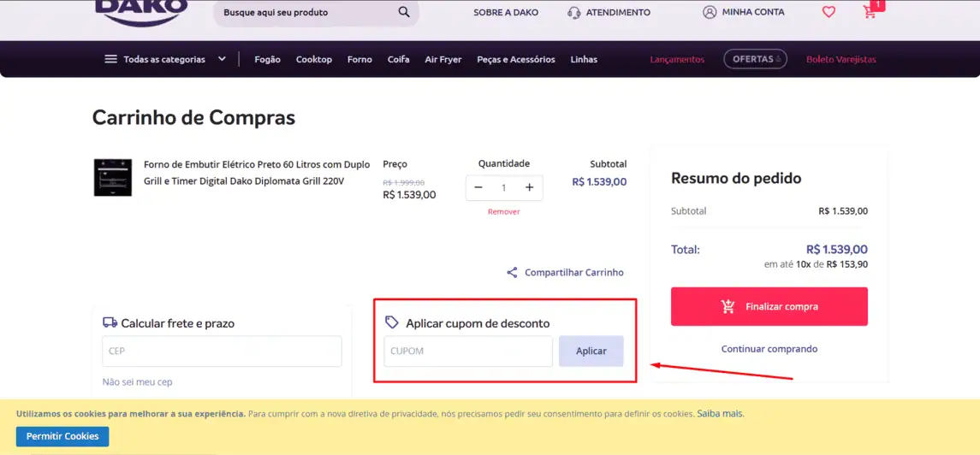
Task: Focus the CUPOM input field
Action: click(468, 352)
